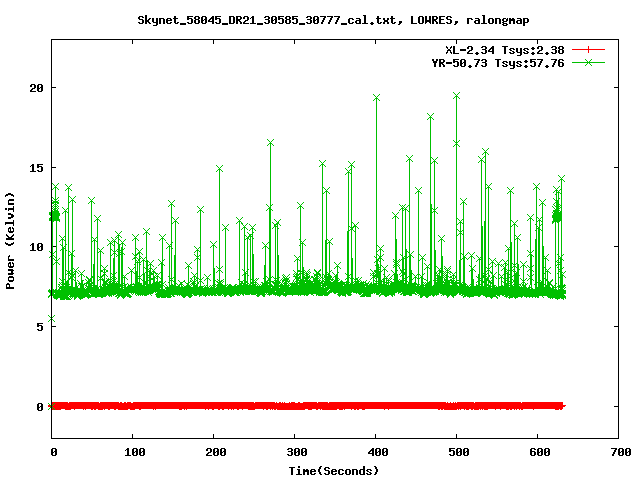Click the legend entry YR-50.73 Tsys:57.76
The height and width of the screenshot is (480, 640).
point(498,63)
